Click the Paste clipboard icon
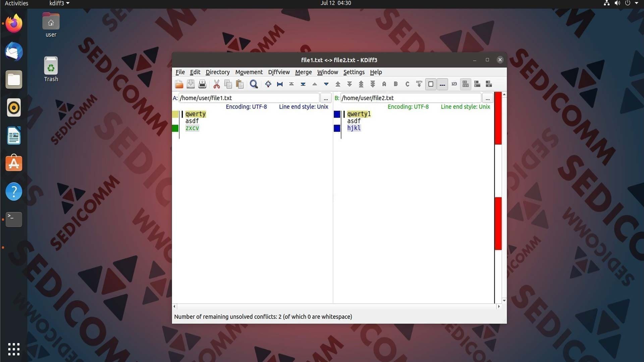The image size is (644, 362). pos(239,84)
